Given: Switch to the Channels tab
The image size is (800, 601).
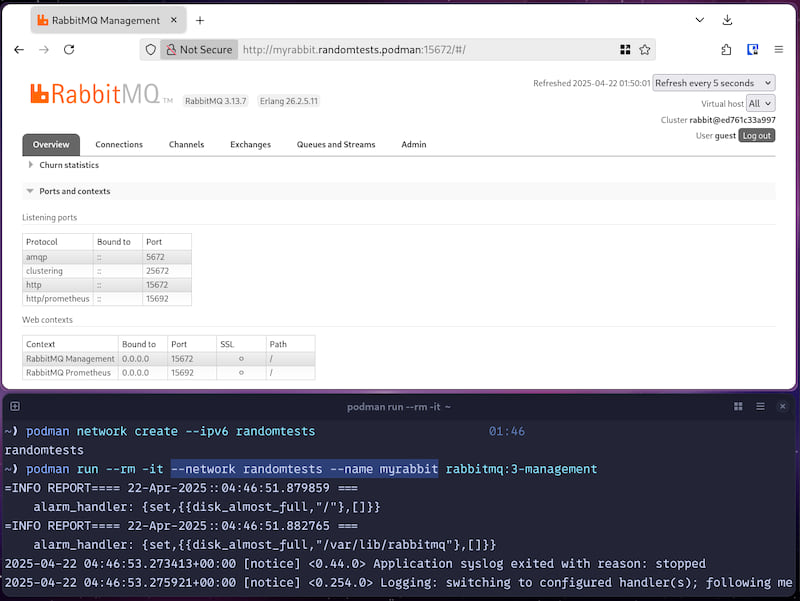Looking at the screenshot, I should pyautogui.click(x=186, y=144).
